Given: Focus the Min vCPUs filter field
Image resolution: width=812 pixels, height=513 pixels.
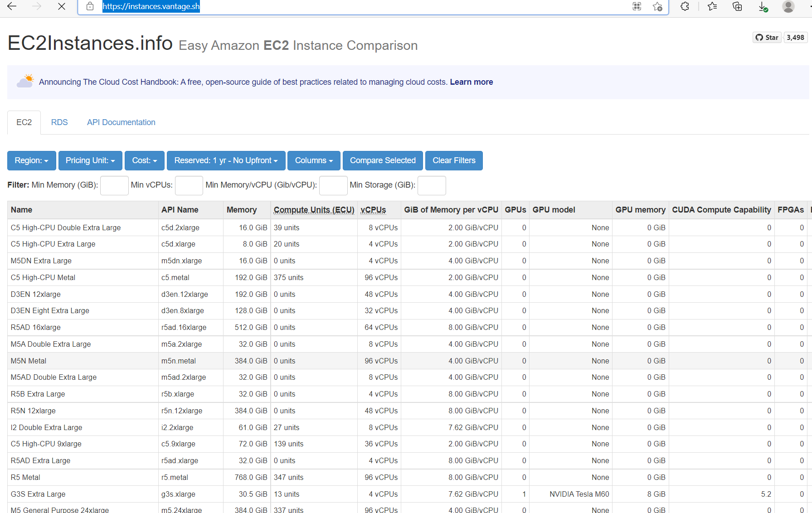Looking at the screenshot, I should coord(189,185).
